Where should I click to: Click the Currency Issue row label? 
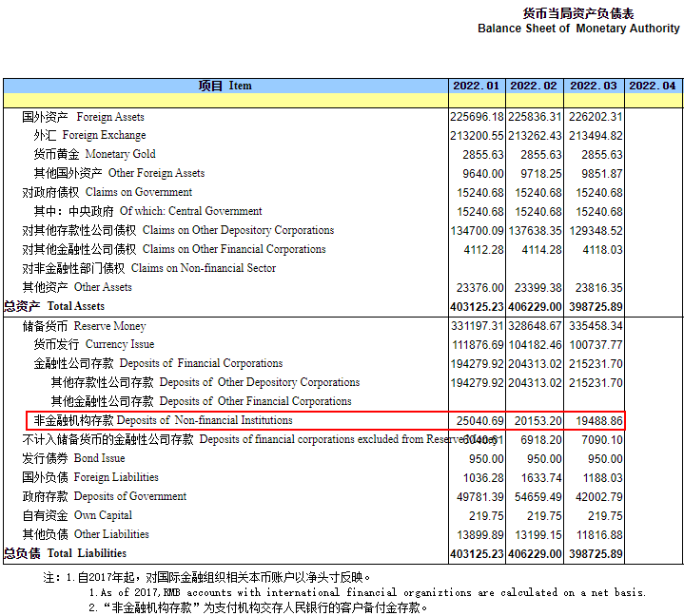pyautogui.click(x=94, y=344)
